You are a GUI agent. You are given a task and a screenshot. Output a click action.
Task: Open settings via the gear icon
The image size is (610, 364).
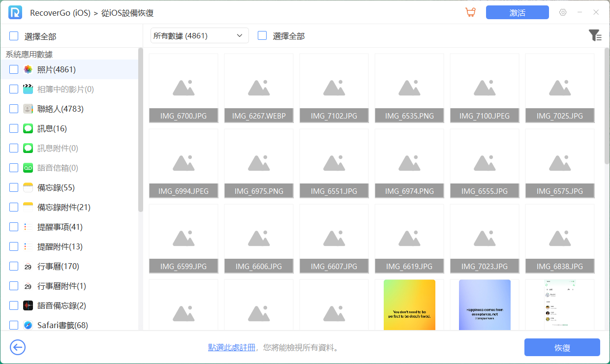(563, 13)
